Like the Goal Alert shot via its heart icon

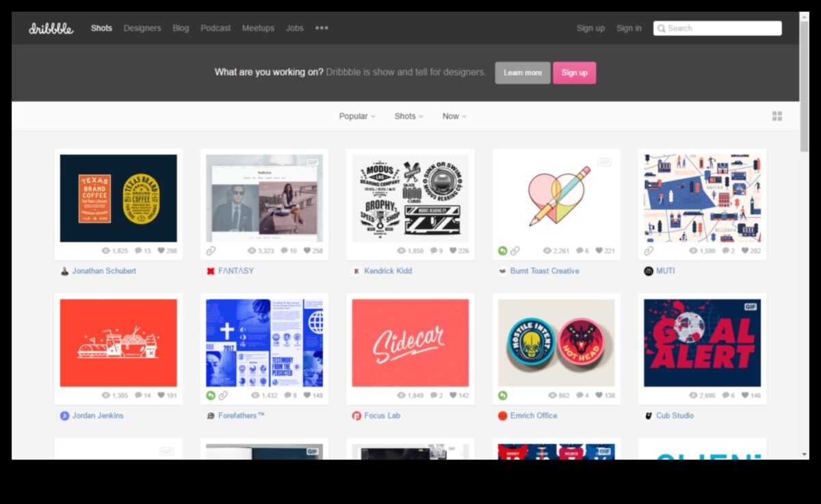(x=745, y=396)
